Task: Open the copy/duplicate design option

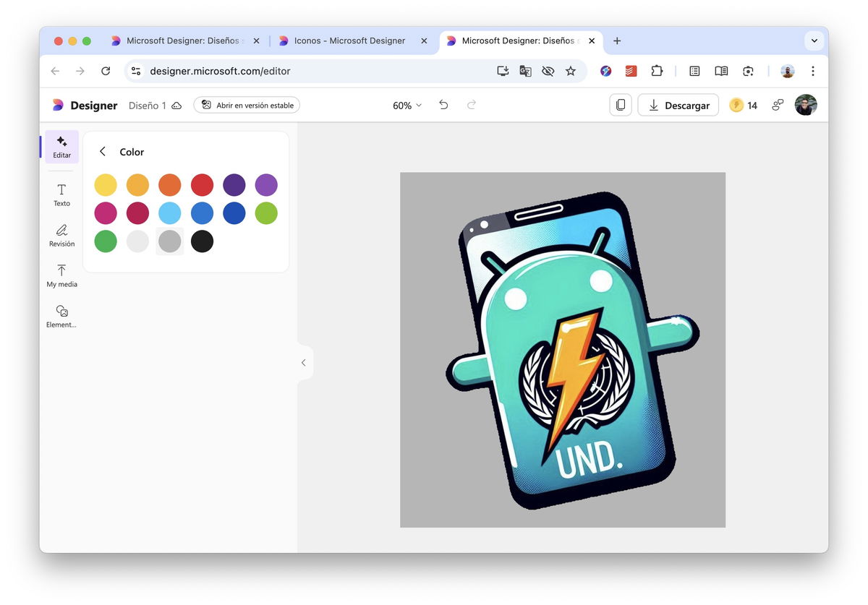Action: point(620,105)
